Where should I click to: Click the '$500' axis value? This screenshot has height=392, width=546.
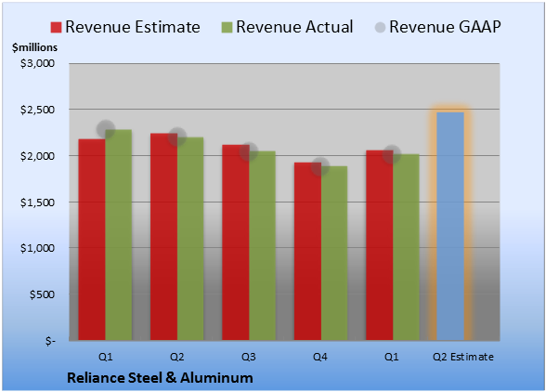point(42,294)
